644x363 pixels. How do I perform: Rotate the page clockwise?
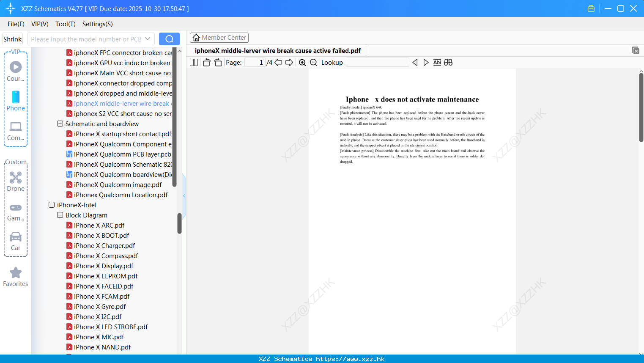tap(218, 62)
